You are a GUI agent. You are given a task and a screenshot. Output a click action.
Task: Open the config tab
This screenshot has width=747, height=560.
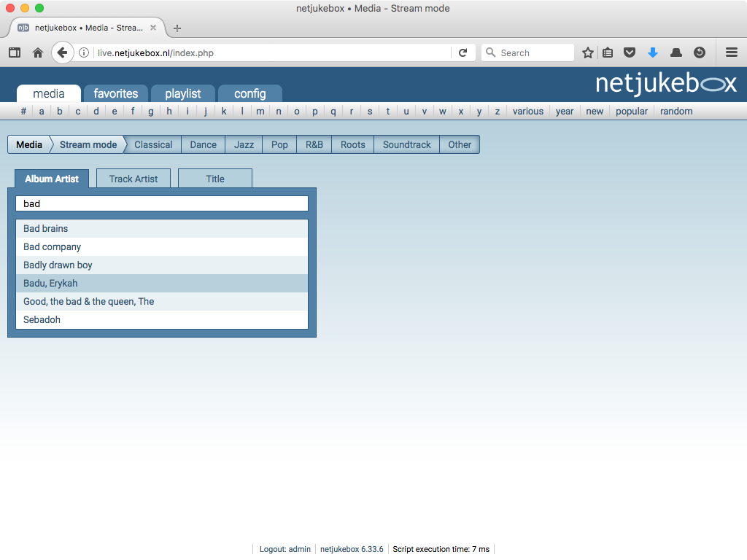(250, 93)
